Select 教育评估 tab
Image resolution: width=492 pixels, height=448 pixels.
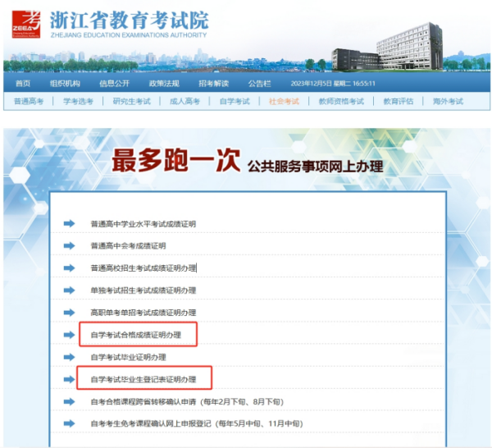[x=399, y=102]
